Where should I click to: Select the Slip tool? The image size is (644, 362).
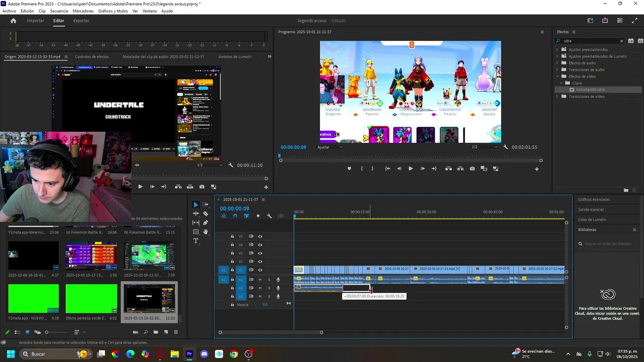coord(196,223)
